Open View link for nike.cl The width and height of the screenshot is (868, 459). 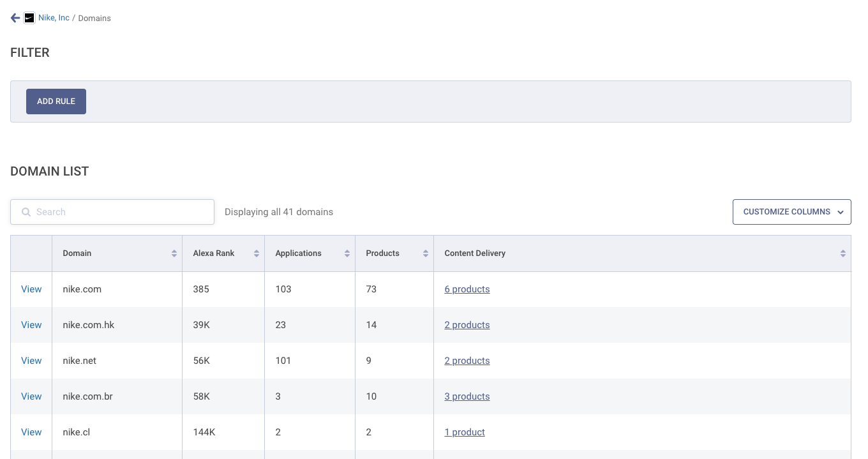click(31, 432)
